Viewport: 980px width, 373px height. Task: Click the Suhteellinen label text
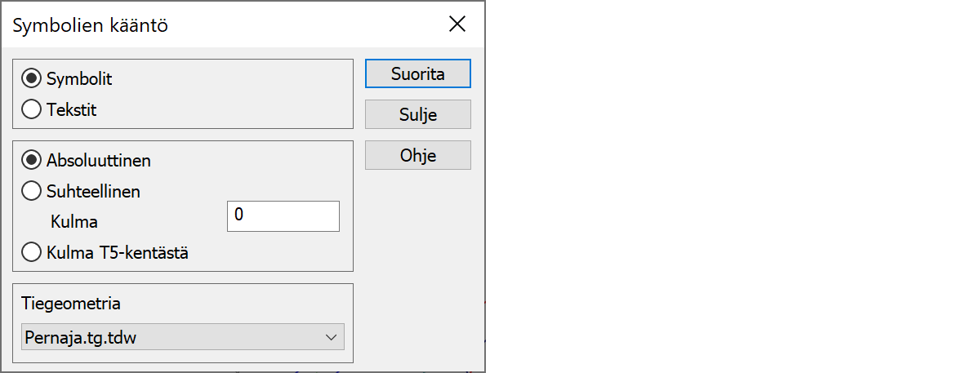pyautogui.click(x=93, y=192)
